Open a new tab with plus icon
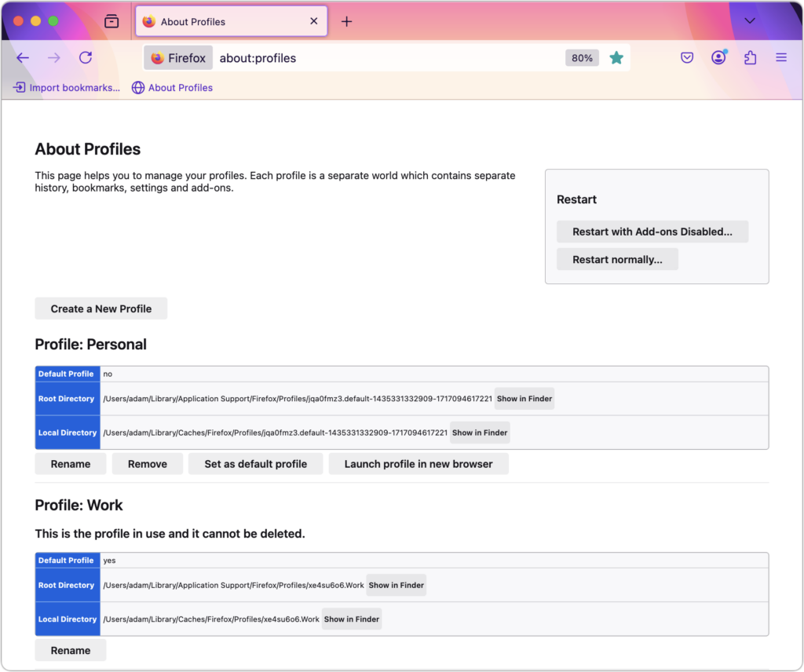The height and width of the screenshot is (672, 804). click(346, 21)
